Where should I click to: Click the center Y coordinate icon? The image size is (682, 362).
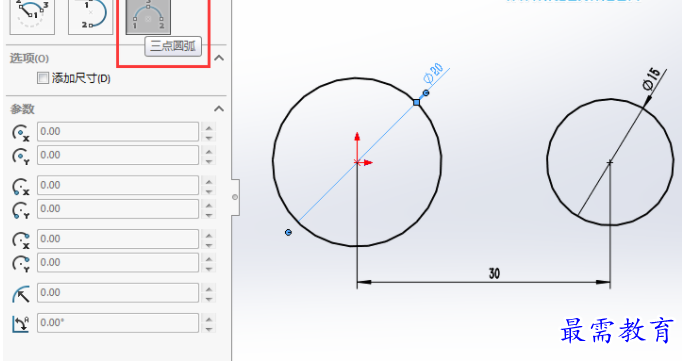point(21,156)
